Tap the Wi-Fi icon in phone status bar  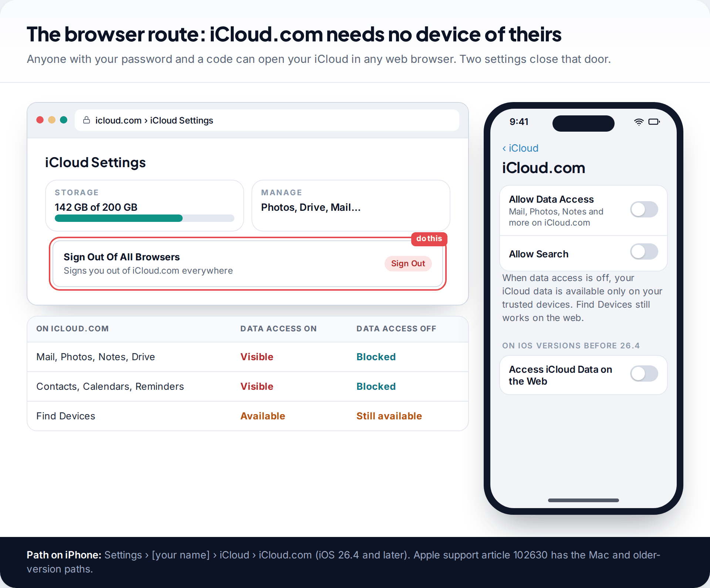(x=639, y=122)
